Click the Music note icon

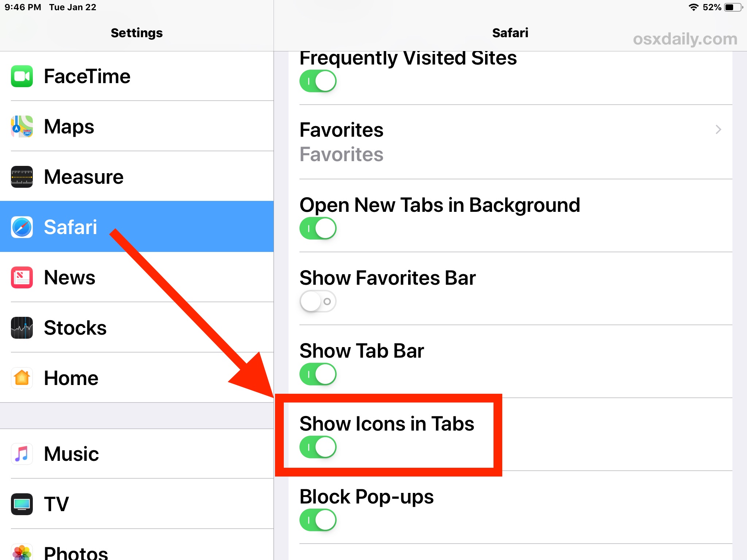pyautogui.click(x=22, y=454)
